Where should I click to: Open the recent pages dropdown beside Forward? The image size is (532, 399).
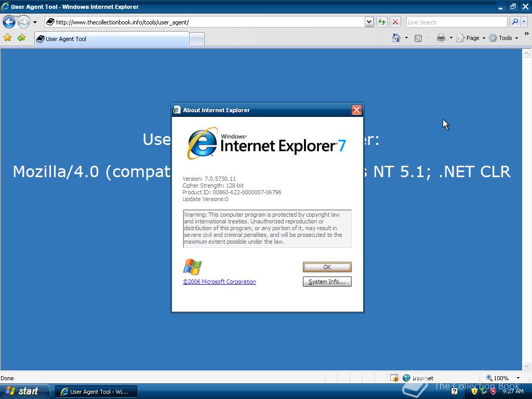(35, 22)
